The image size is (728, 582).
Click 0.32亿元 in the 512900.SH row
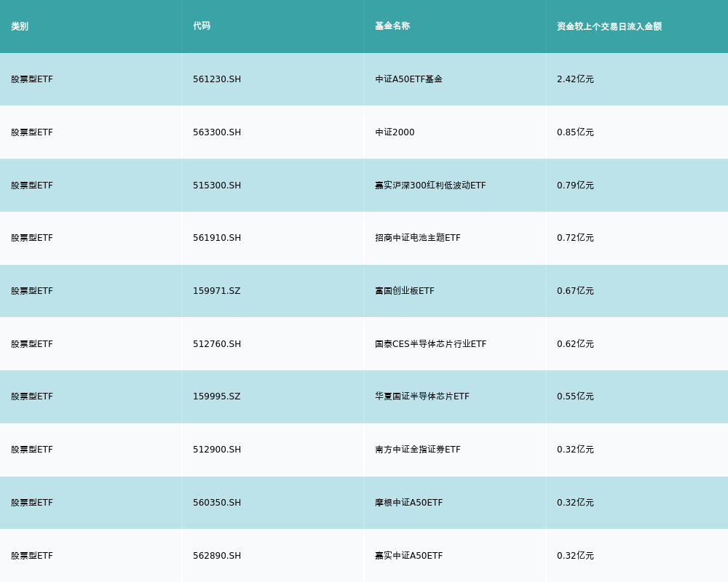point(575,450)
